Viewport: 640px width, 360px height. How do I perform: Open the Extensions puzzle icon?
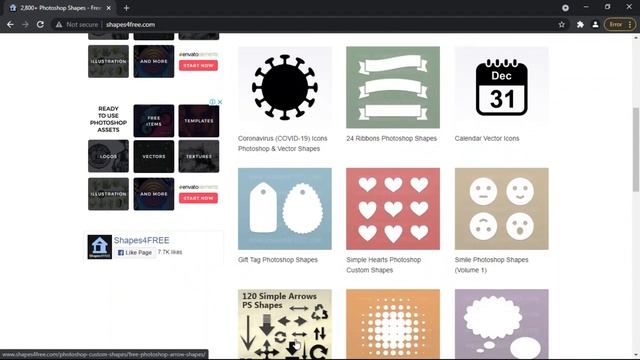[x=580, y=24]
